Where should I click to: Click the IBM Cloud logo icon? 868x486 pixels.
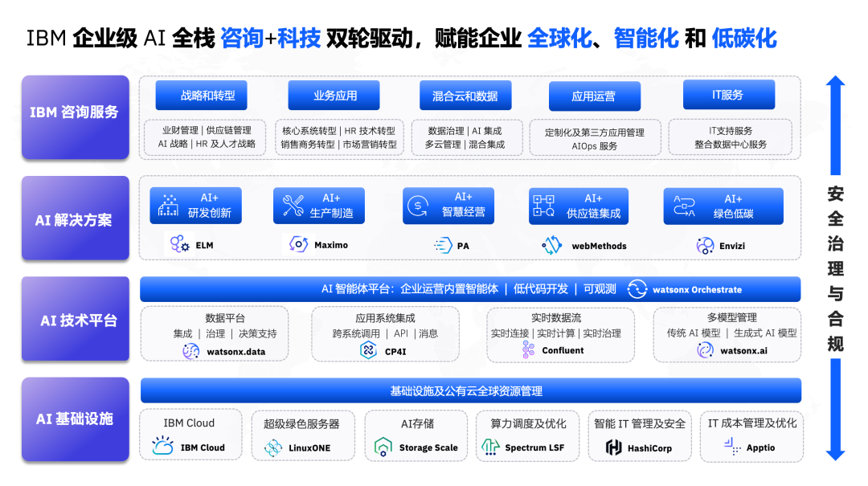[162, 446]
